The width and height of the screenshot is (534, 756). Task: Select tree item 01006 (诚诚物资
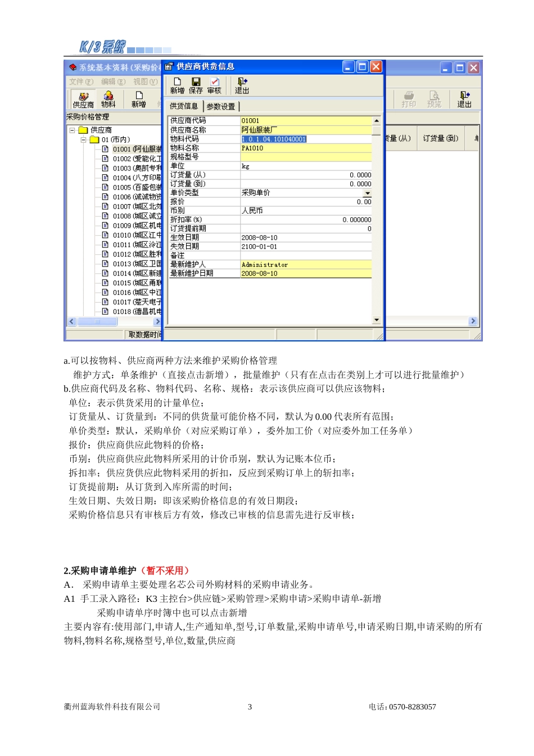pyautogui.click(x=137, y=197)
